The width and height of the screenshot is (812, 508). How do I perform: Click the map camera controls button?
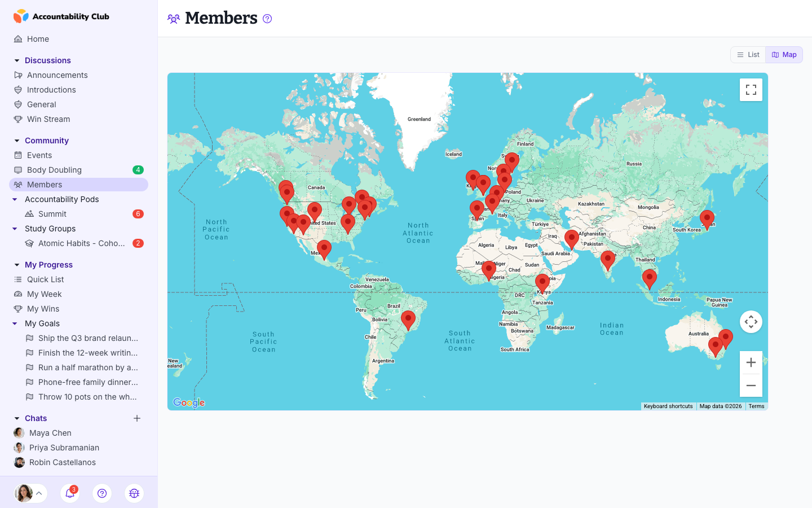(x=751, y=322)
